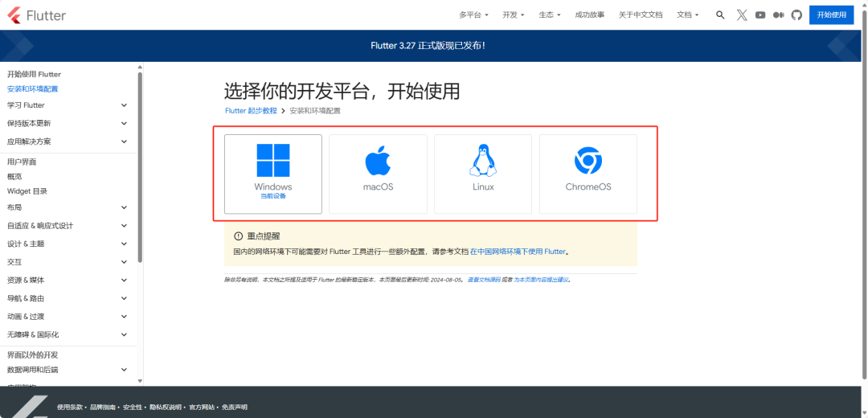Open the 开发 dropdown menu
Screen dimensions: 868x418
(514, 15)
